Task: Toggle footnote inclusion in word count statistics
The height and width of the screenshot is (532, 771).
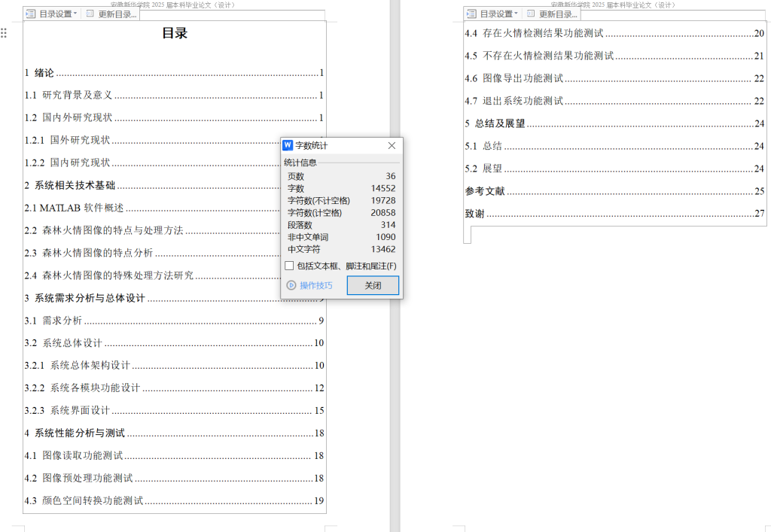Action: [x=290, y=266]
